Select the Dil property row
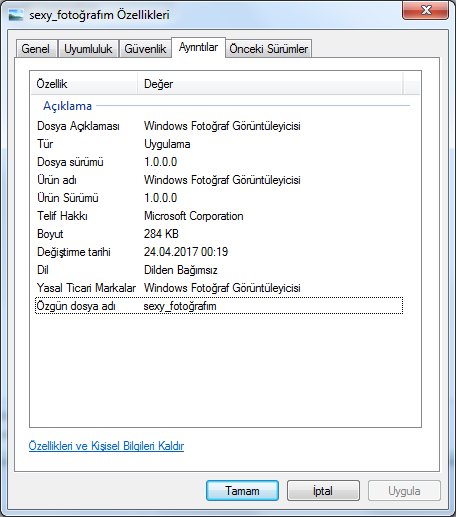 click(x=219, y=270)
